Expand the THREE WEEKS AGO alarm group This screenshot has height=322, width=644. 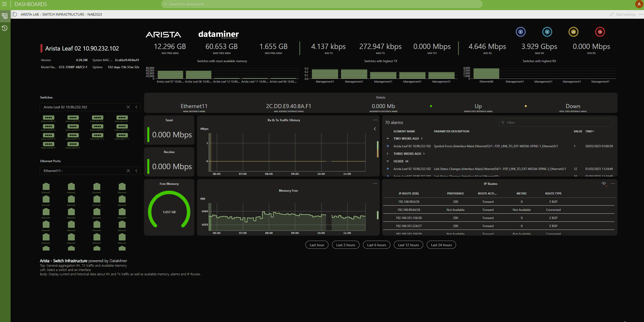(388, 154)
